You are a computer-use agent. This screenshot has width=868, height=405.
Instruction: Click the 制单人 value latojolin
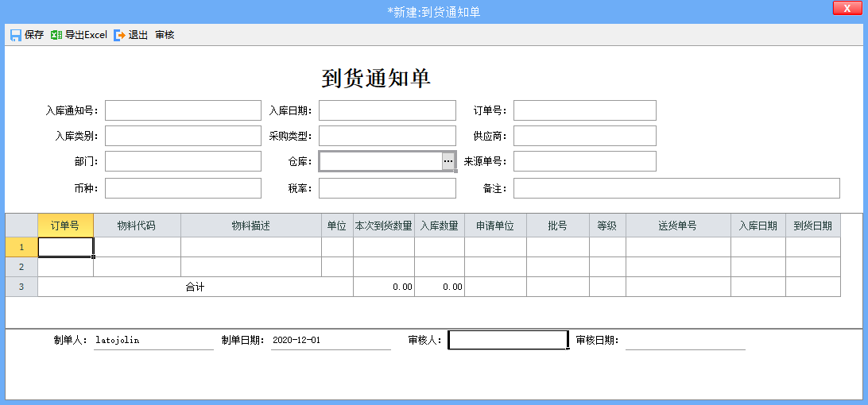pyautogui.click(x=118, y=340)
